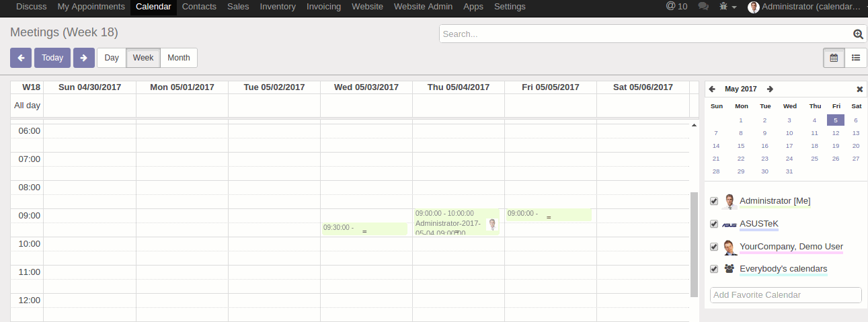Select May 31 in mini calendar

(x=789, y=171)
